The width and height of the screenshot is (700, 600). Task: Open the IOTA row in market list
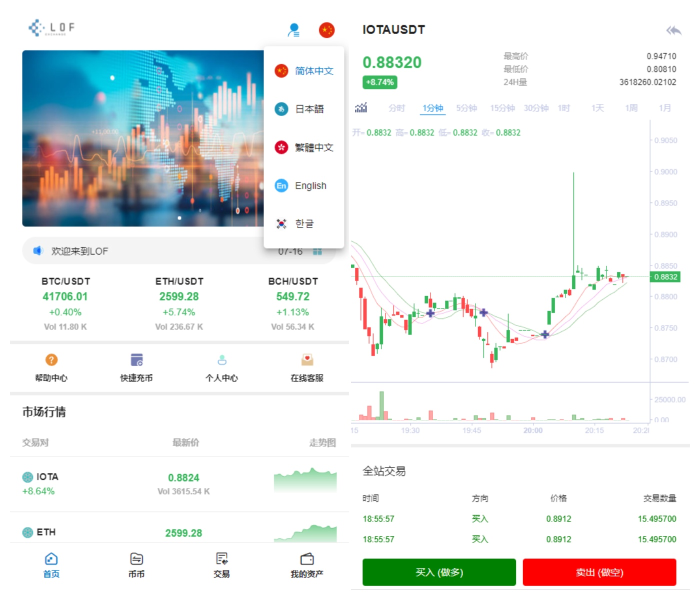(179, 483)
